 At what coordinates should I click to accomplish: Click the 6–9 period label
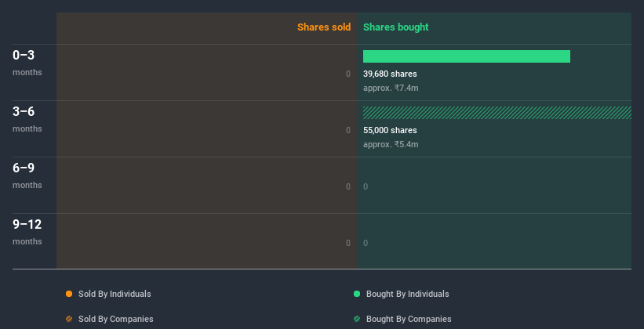click(x=24, y=168)
